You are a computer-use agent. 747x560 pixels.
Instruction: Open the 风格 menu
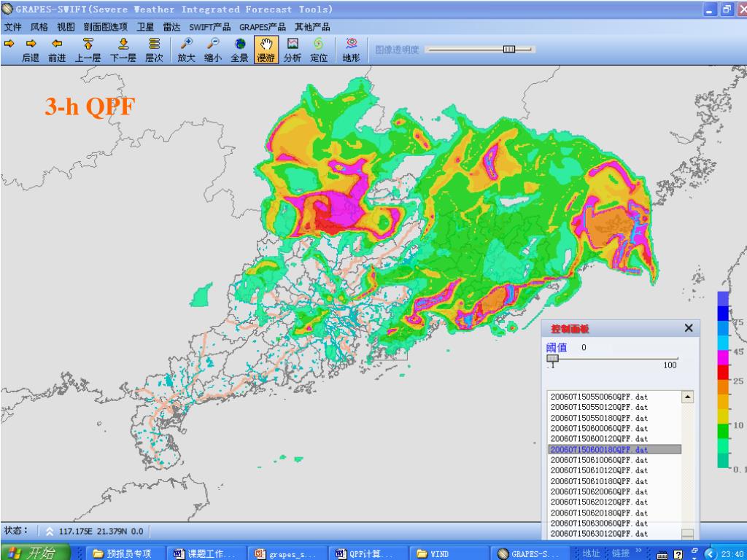coord(39,27)
